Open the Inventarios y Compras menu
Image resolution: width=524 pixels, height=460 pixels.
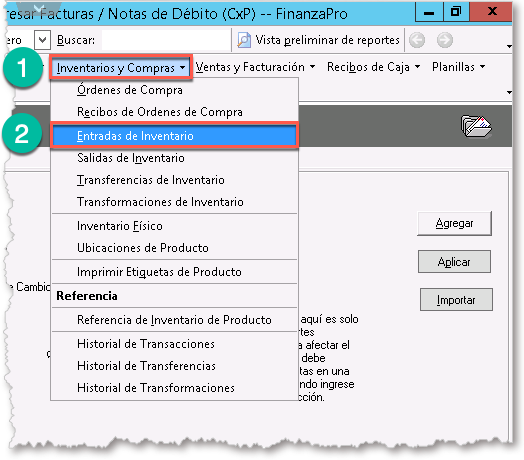coord(121,68)
